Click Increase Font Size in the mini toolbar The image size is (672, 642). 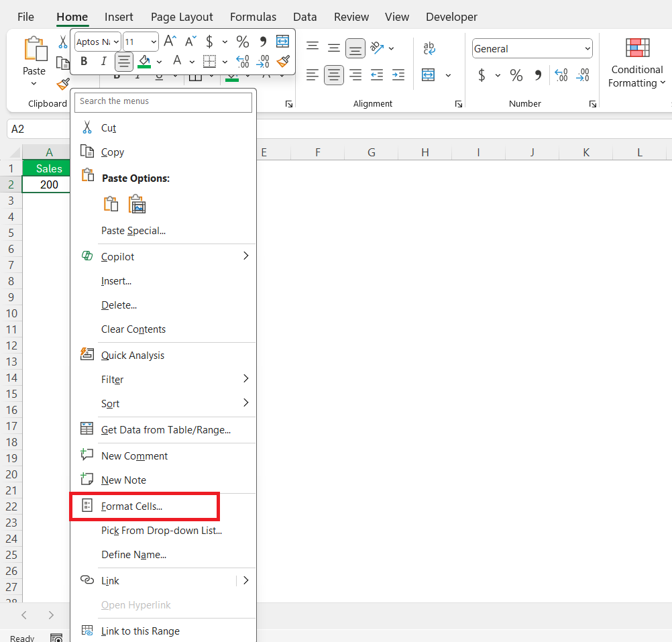click(x=170, y=42)
